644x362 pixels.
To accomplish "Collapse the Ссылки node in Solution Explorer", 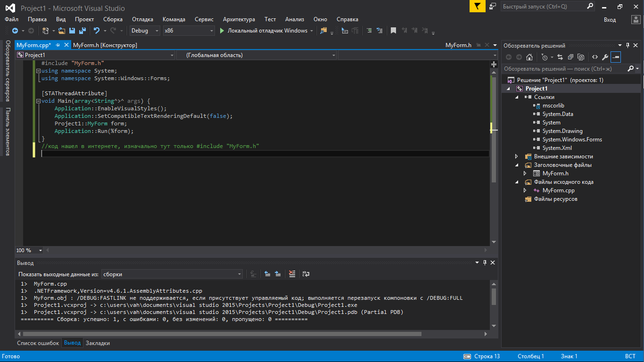I will click(x=517, y=97).
